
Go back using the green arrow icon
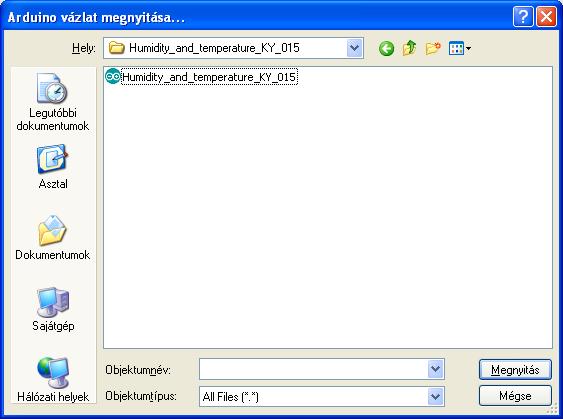(x=386, y=48)
